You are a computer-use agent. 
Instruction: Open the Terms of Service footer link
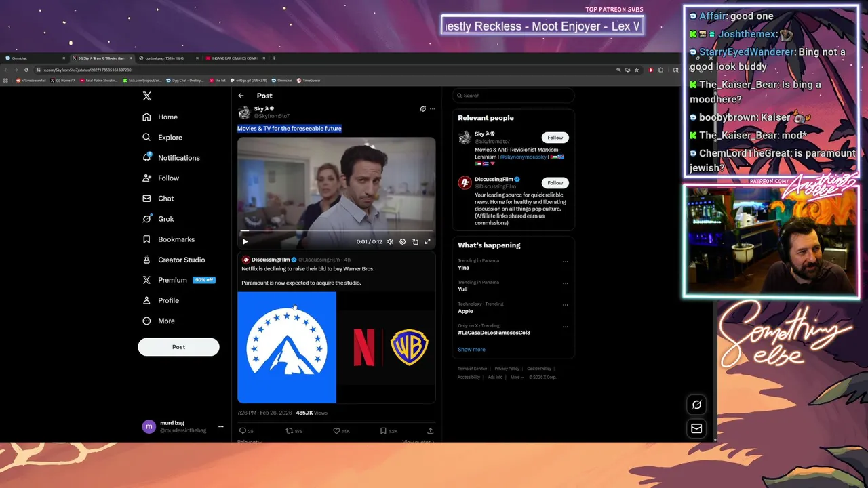pos(472,369)
